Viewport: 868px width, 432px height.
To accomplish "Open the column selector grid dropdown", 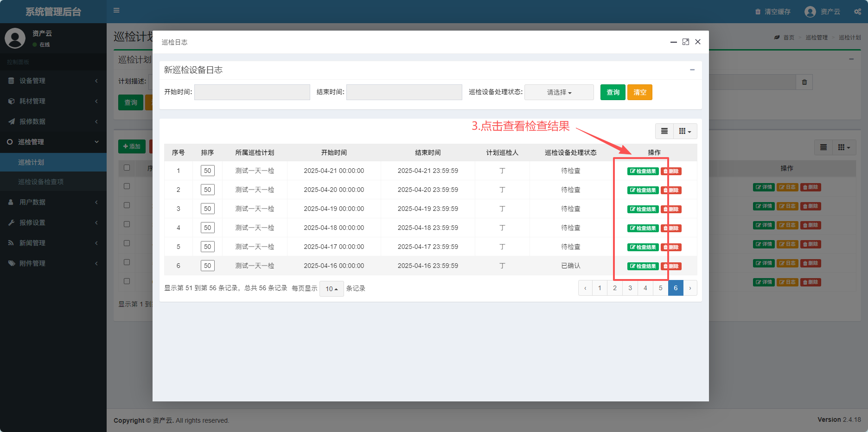I will tap(684, 131).
